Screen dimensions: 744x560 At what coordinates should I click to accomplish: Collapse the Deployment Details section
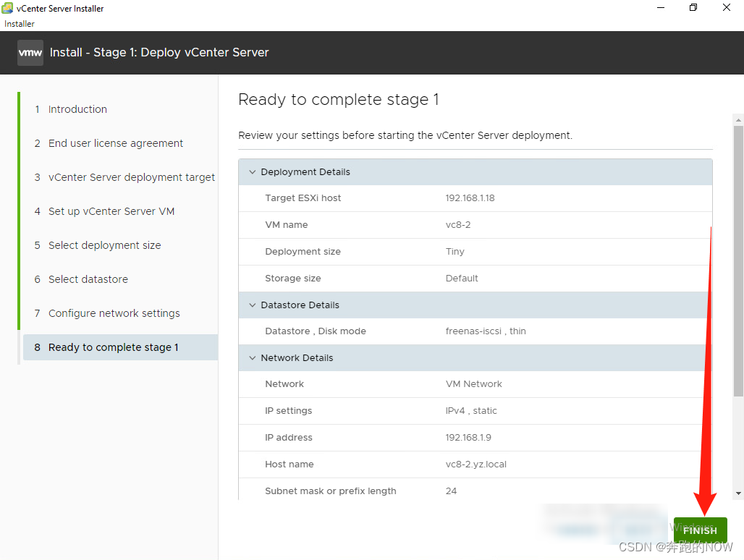click(253, 171)
